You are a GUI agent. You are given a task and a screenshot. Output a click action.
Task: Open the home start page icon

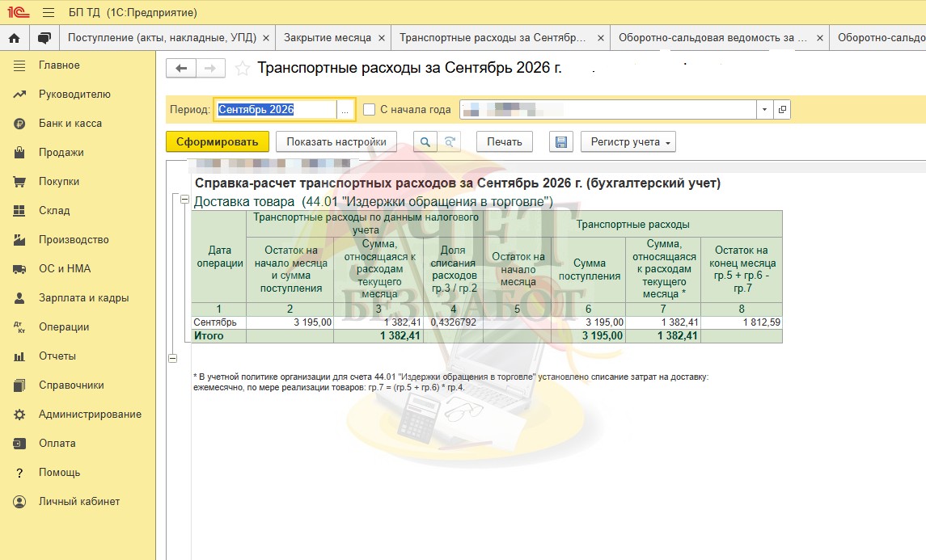(x=15, y=38)
